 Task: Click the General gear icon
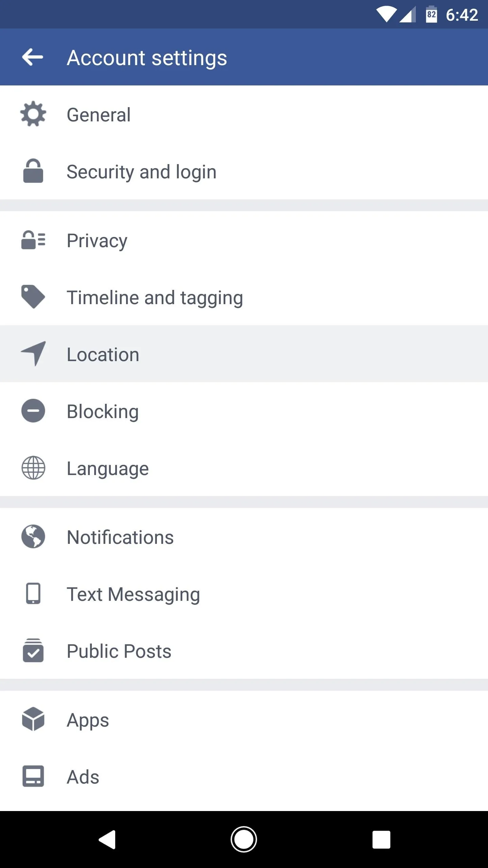tap(33, 114)
